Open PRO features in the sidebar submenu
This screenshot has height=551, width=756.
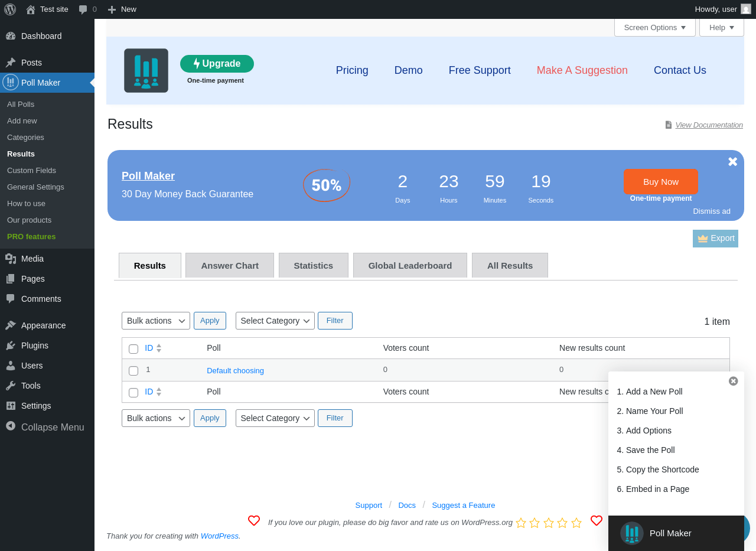coord(31,237)
